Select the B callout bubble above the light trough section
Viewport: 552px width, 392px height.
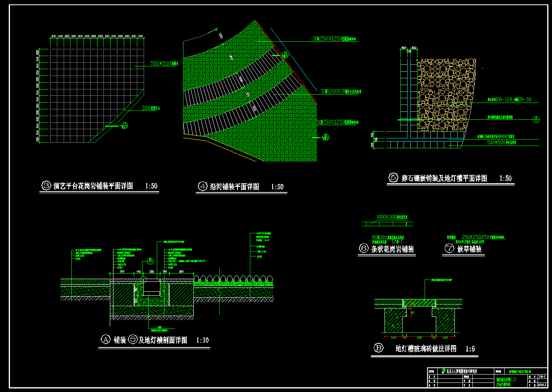[150, 261]
